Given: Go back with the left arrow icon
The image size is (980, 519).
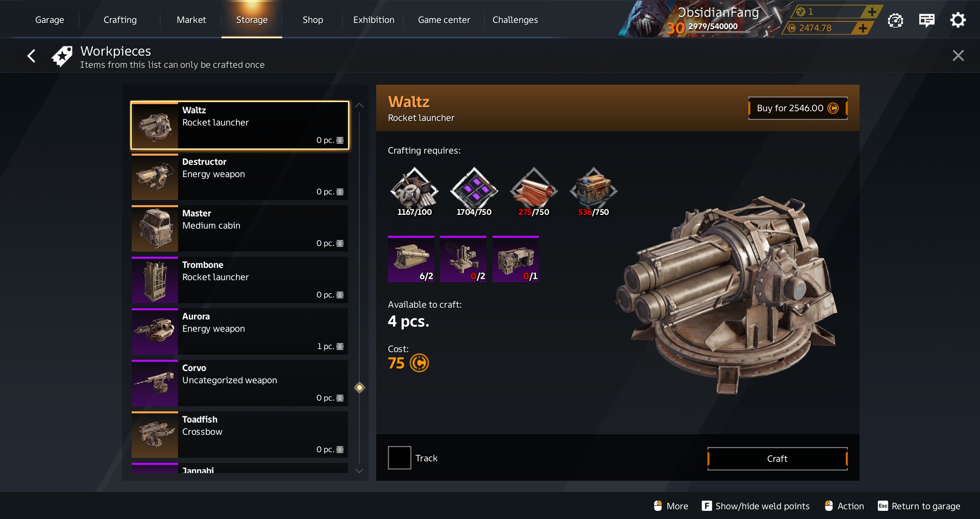Looking at the screenshot, I should tap(32, 56).
